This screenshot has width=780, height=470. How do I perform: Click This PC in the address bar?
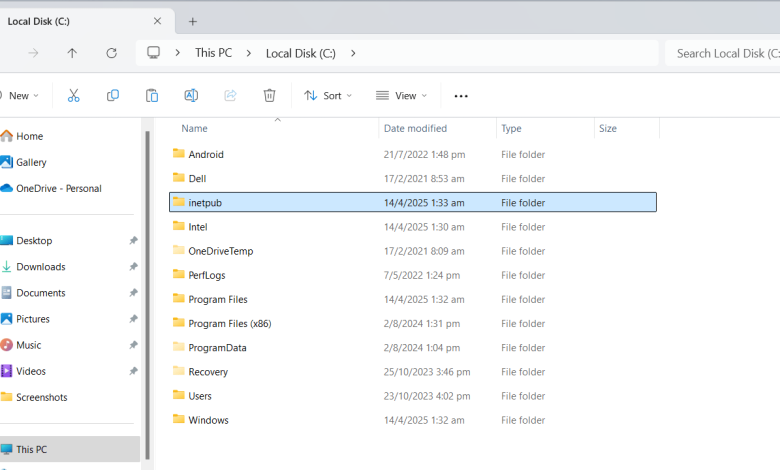[213, 53]
